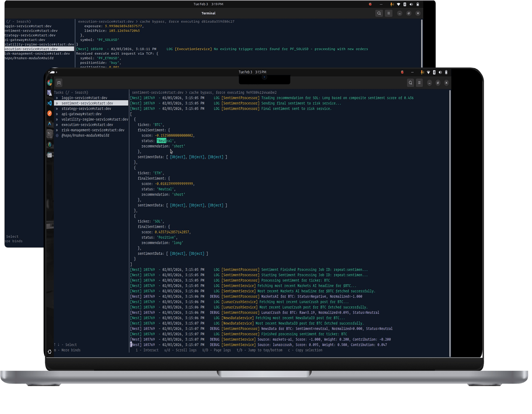Image resolution: width=532 pixels, height=414 pixels.
Task: Click 'Positive' status under SOL ticker
Action: (167, 238)
